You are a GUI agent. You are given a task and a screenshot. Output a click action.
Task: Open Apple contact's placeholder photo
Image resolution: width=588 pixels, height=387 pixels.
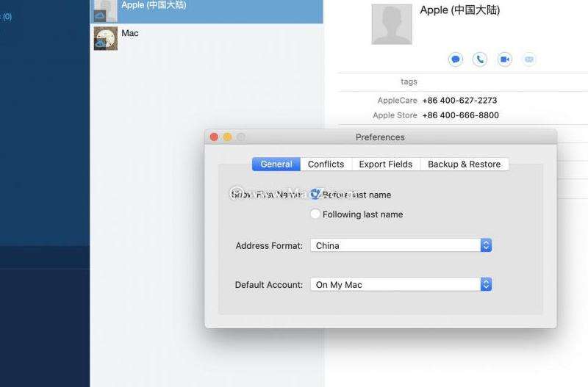click(x=392, y=24)
